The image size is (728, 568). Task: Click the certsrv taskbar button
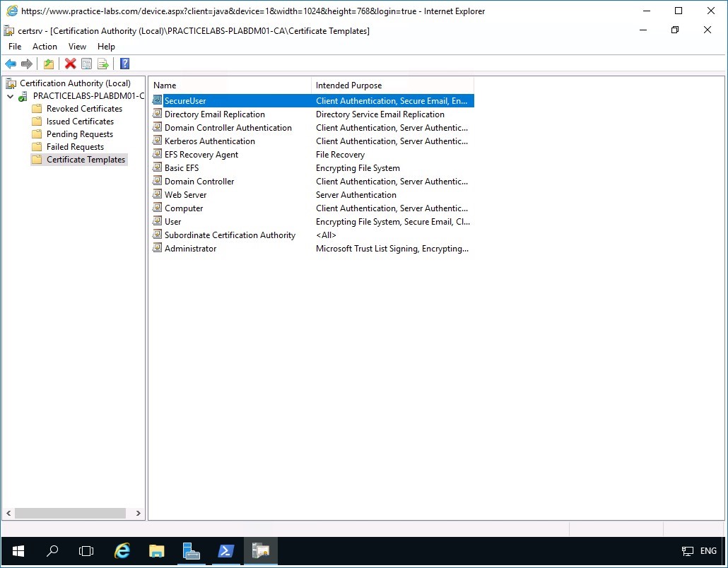pyautogui.click(x=261, y=551)
